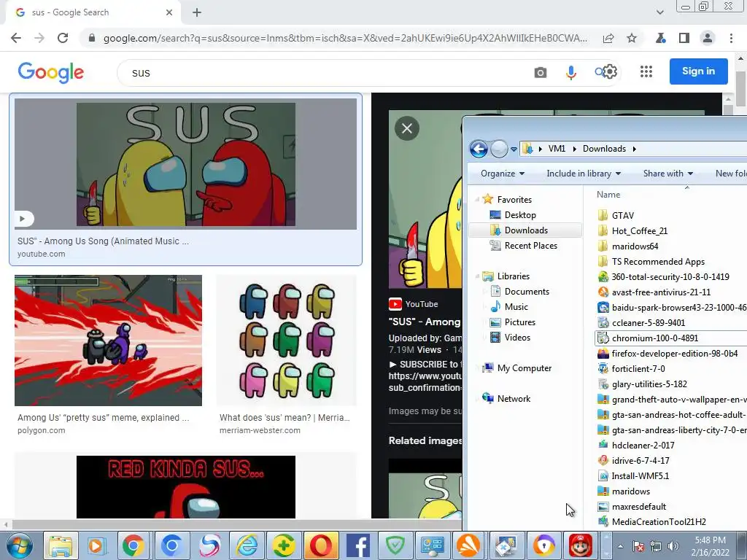Open Explorer recent locations dropdown arrow

coord(514,149)
